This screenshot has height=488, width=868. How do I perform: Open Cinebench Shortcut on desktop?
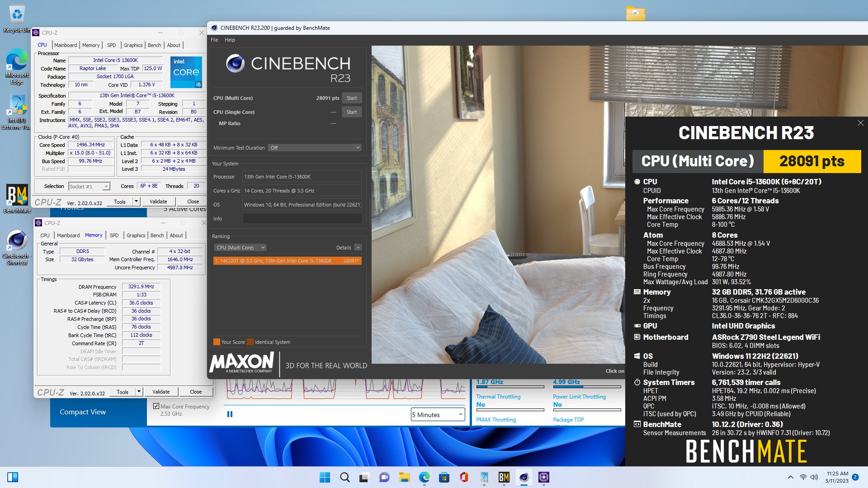(x=17, y=247)
